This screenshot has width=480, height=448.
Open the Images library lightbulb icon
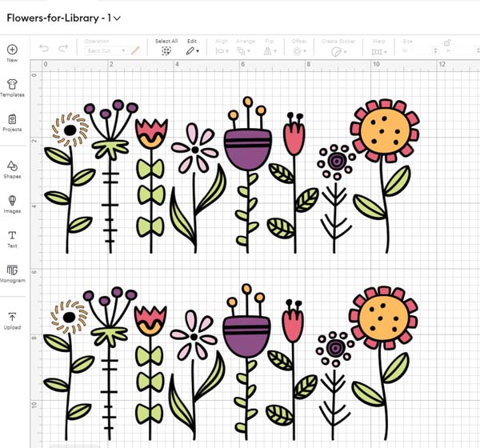[12, 200]
